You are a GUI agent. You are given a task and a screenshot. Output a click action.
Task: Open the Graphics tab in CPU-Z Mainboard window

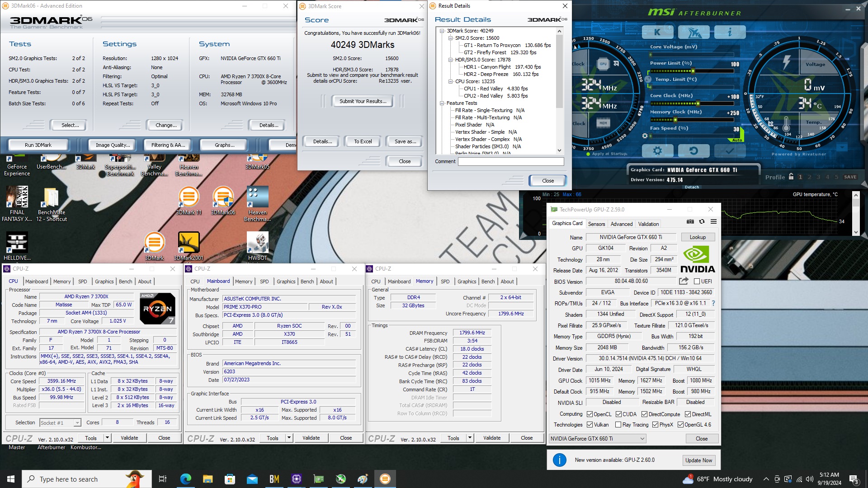[286, 282]
